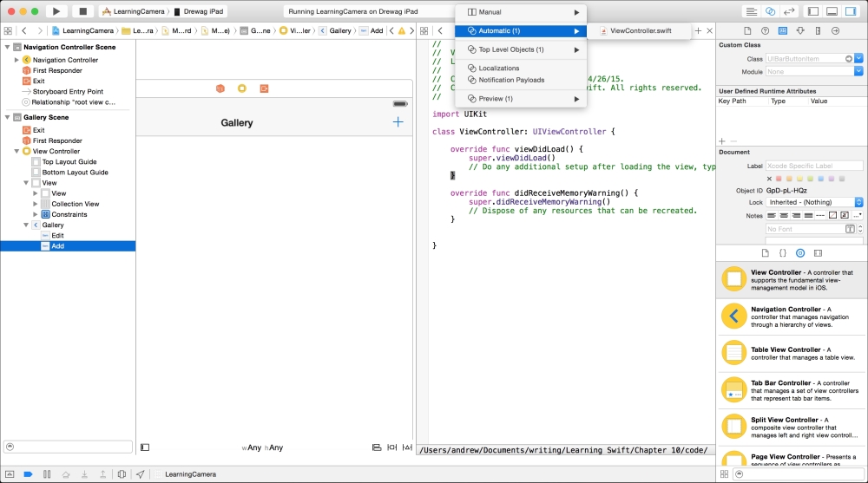Open the Pin constraints tool
The height and width of the screenshot is (483, 868).
[x=392, y=447]
